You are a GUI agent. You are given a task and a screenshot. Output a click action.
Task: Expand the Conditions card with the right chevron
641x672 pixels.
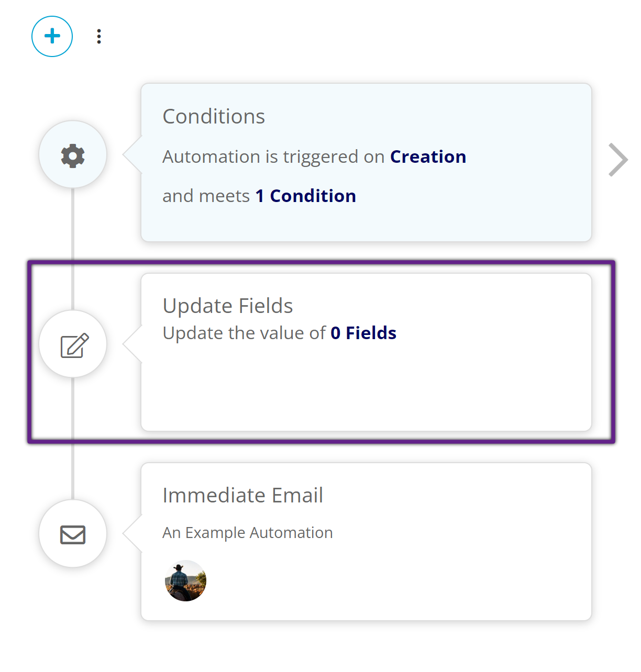(618, 160)
